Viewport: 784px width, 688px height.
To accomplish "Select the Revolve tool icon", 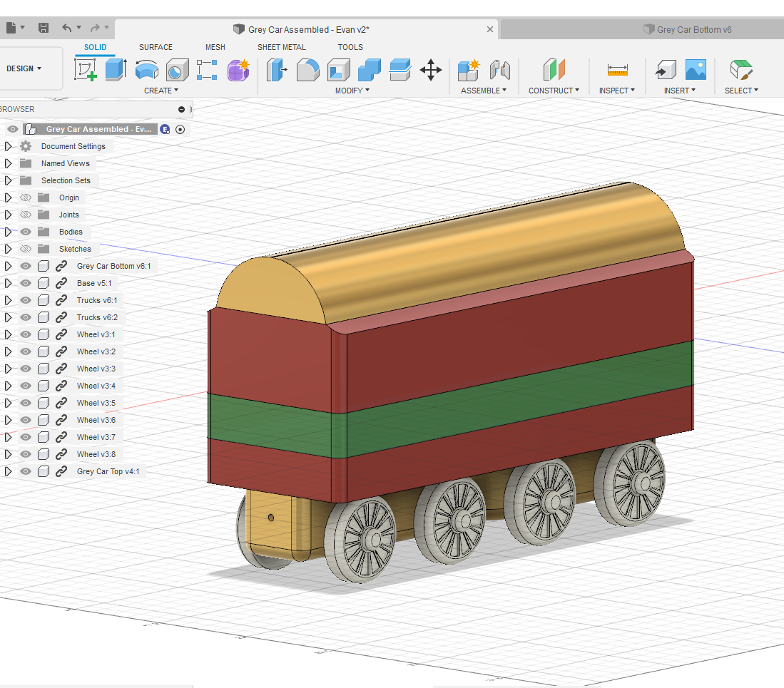I will point(146,70).
